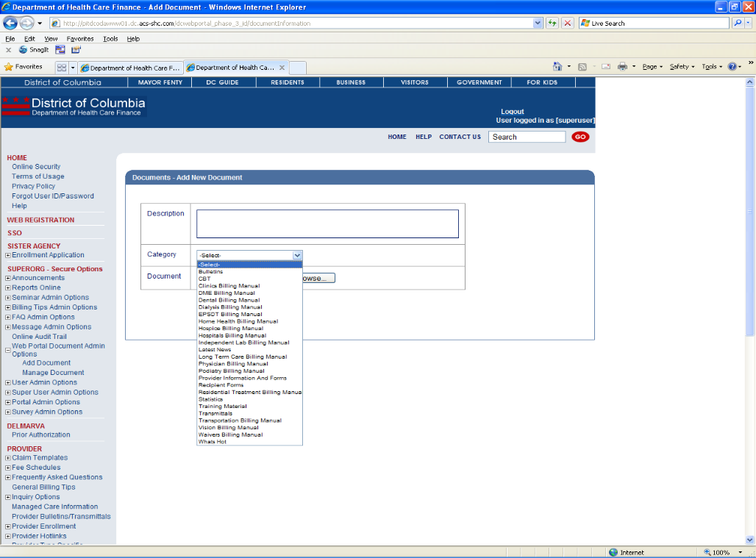
Task: Open the Tools menu in menu bar
Action: point(110,38)
